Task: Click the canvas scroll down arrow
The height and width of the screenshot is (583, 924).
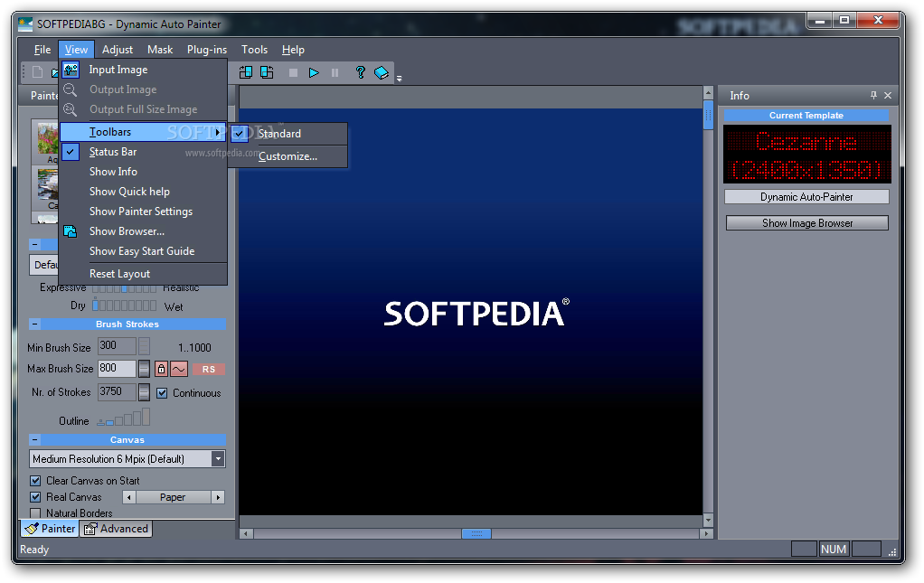Action: click(708, 521)
